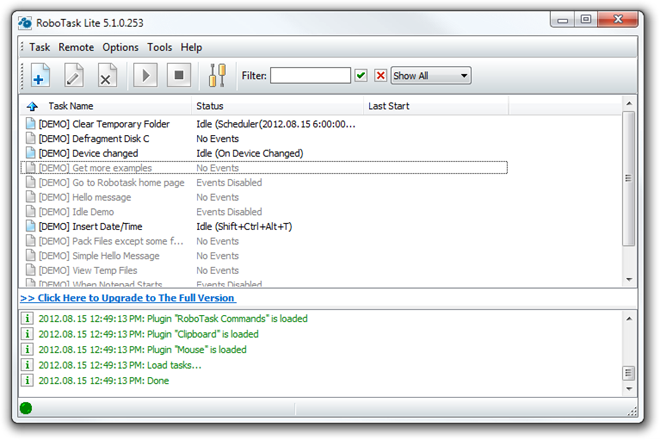The width and height of the screenshot is (660, 440).
Task: Click task list scrollbar down arrow
Action: coord(629,280)
